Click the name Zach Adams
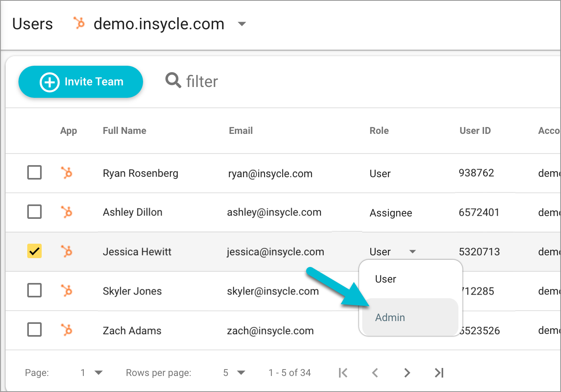The image size is (561, 392). tap(132, 331)
